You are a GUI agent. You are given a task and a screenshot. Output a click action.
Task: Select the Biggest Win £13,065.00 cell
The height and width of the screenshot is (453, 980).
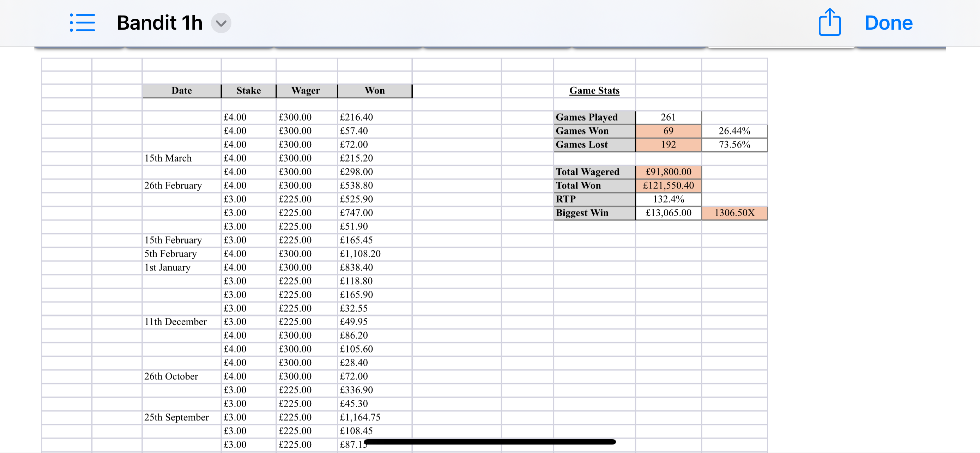669,213
